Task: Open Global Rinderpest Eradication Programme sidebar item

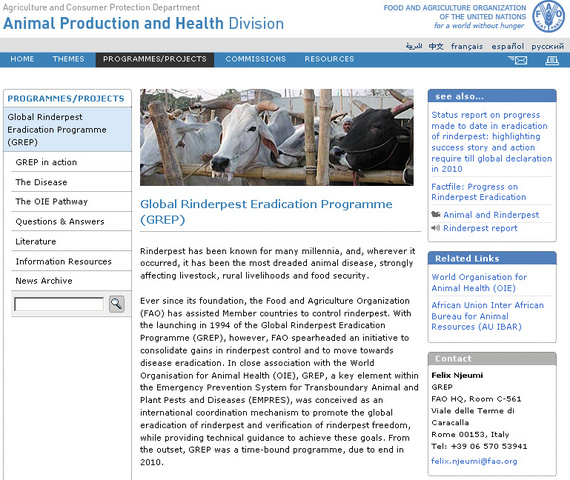Action: click(68, 129)
